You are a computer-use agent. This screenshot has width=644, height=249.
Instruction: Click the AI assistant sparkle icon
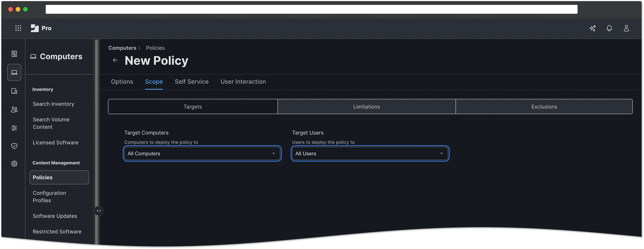pos(592,28)
